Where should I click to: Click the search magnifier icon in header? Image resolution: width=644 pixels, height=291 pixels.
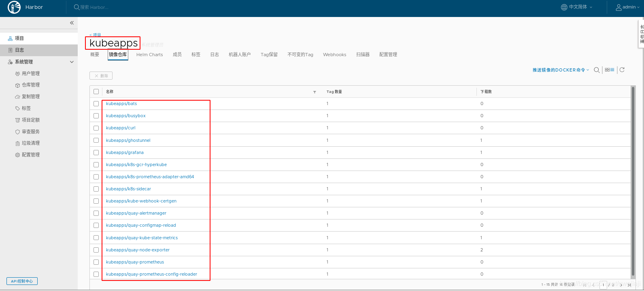77,7
